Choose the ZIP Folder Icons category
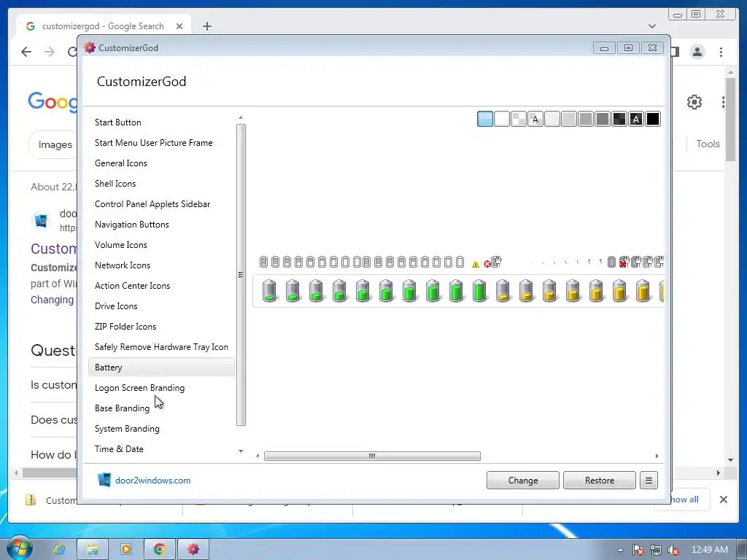 tap(125, 327)
